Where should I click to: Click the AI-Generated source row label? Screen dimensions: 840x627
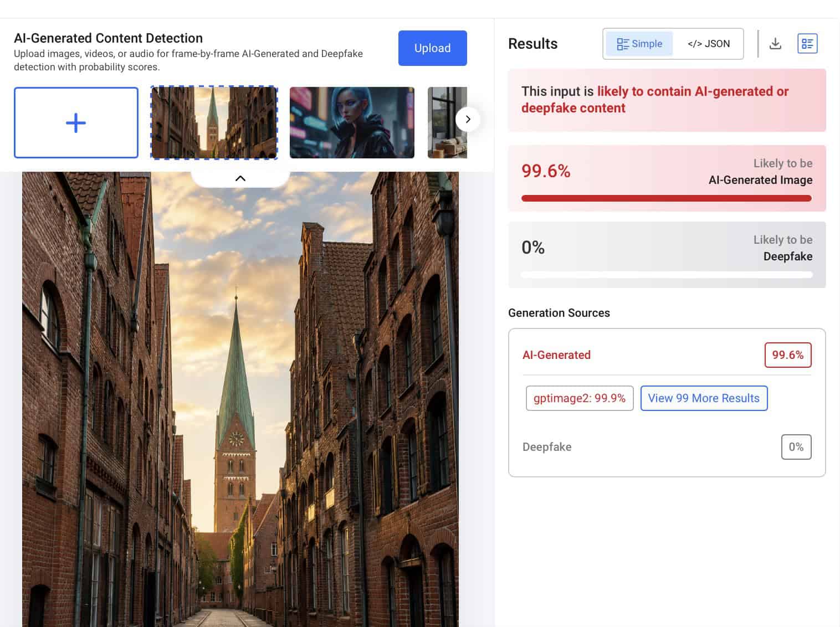coord(556,355)
